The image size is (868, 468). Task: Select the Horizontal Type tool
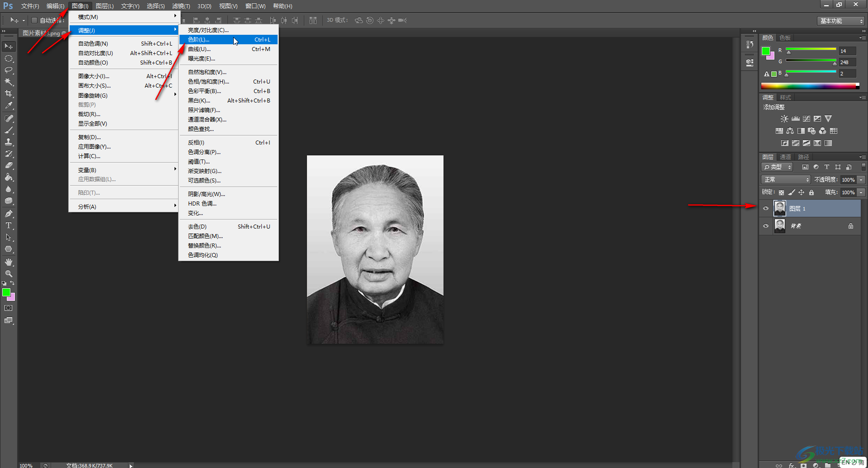tap(9, 225)
